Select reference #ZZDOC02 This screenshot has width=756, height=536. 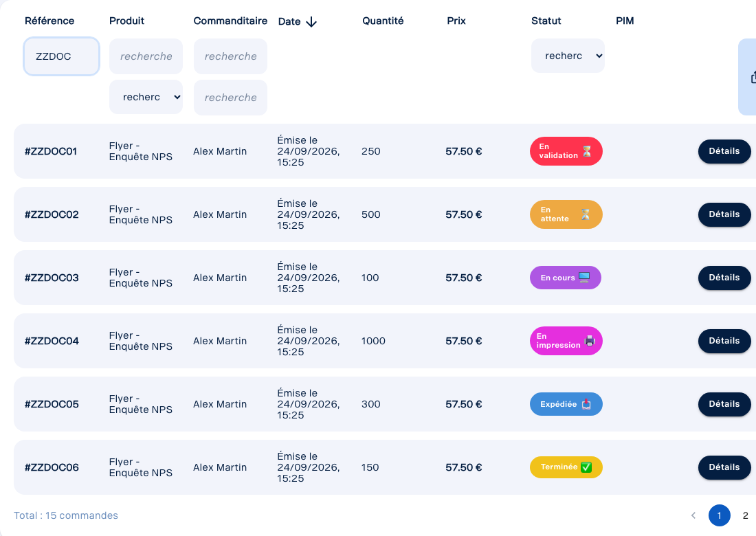point(52,214)
